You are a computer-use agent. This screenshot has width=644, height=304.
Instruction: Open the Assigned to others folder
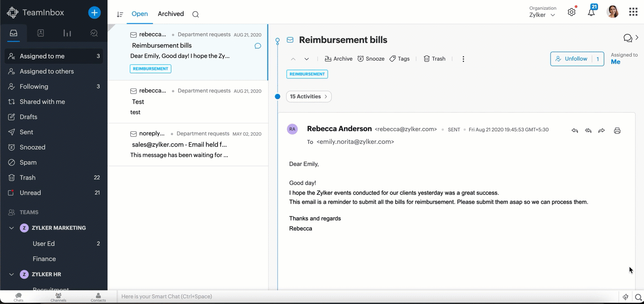click(47, 72)
